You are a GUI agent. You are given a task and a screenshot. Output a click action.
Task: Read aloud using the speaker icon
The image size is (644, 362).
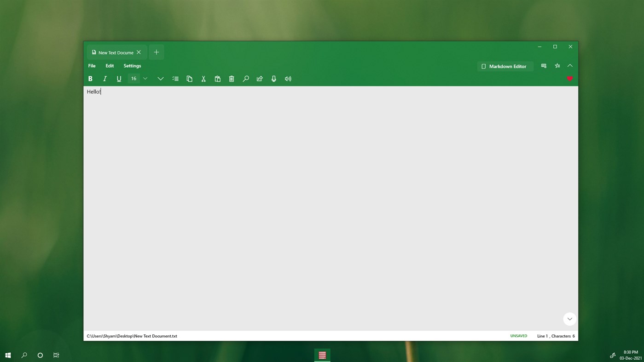pos(288,78)
